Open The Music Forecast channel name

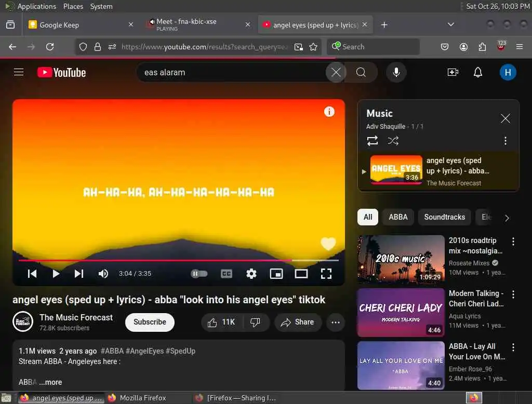[76, 317]
